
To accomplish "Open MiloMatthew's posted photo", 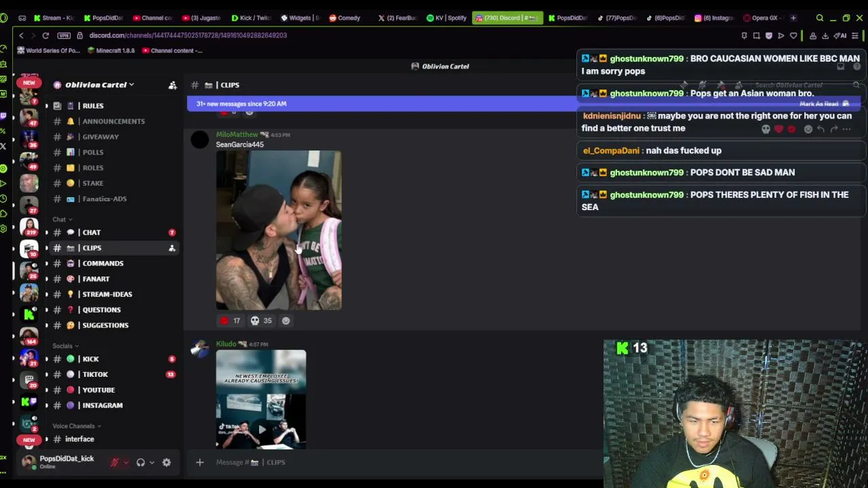I will click(279, 230).
